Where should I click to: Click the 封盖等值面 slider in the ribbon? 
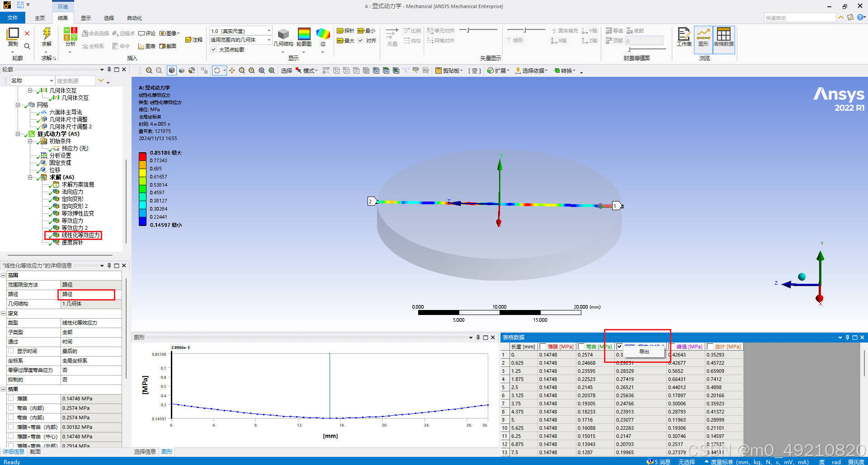click(647, 49)
